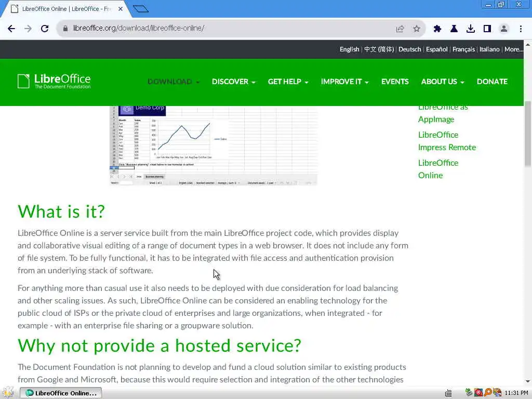Click the "What is it?" heading

pyautogui.click(x=61, y=212)
